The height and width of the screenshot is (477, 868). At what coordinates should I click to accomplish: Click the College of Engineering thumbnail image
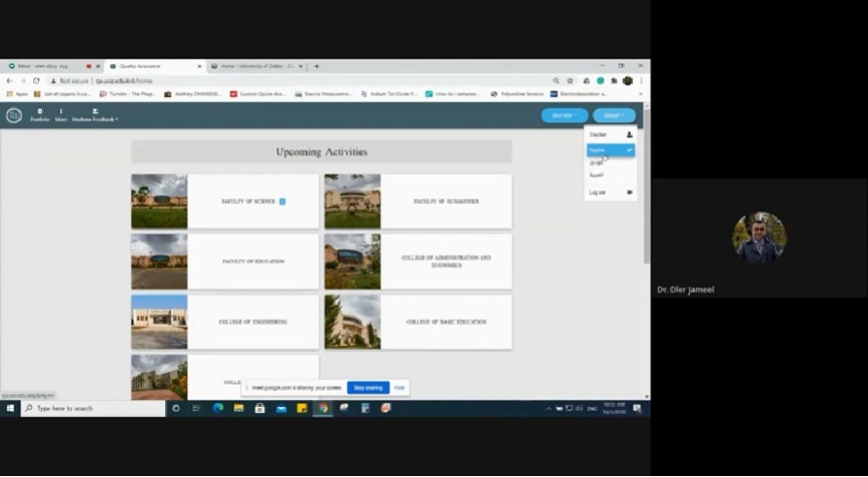(159, 322)
